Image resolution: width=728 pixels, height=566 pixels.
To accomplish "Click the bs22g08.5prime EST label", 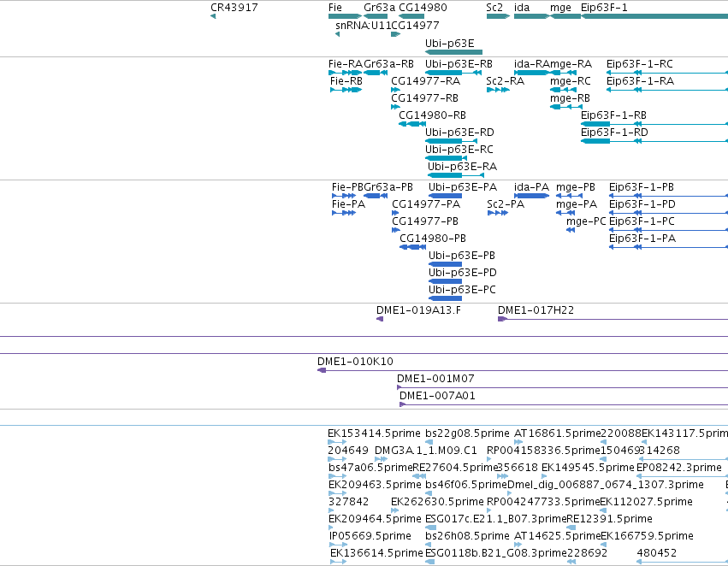I will [x=467, y=433].
